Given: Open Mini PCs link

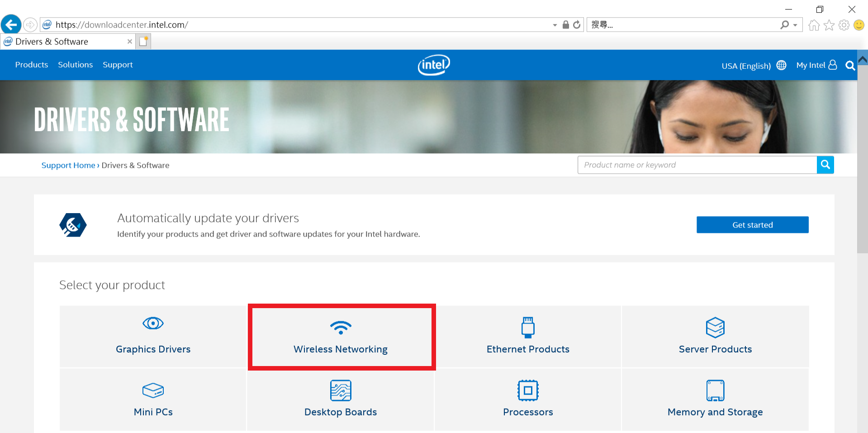Looking at the screenshot, I should point(153,412).
